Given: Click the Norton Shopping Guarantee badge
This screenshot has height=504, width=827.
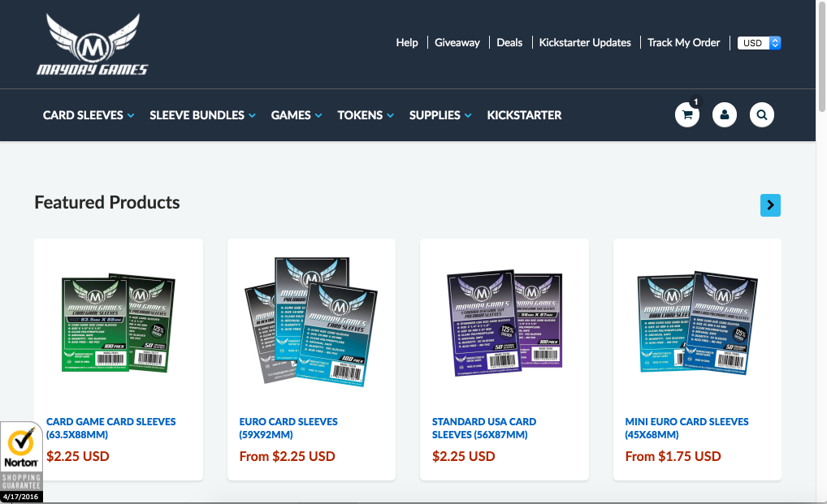Looking at the screenshot, I should pos(21,462).
